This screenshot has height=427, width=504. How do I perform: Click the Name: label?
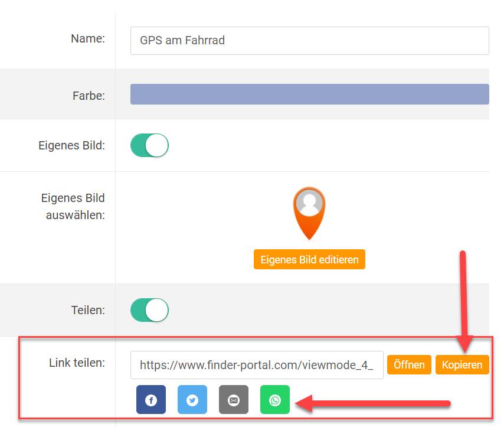pos(88,38)
